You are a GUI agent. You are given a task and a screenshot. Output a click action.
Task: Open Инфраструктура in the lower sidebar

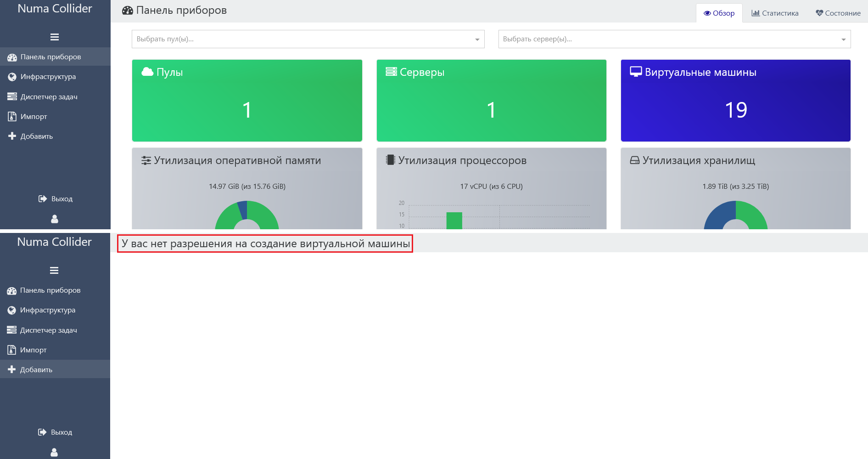[x=55, y=310]
